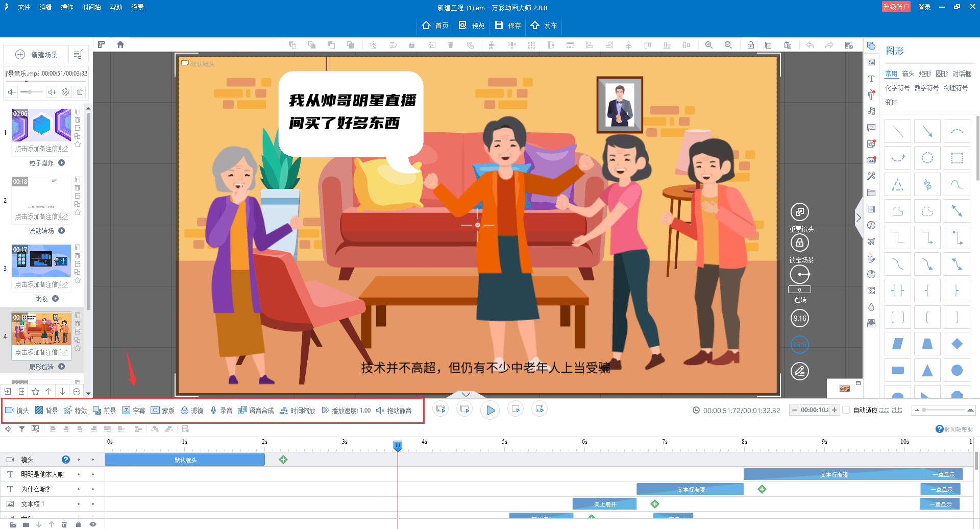Image resolution: width=980 pixels, height=529 pixels.
Task: Click the zoom in magnifier on canvas toolbar
Action: (709, 45)
